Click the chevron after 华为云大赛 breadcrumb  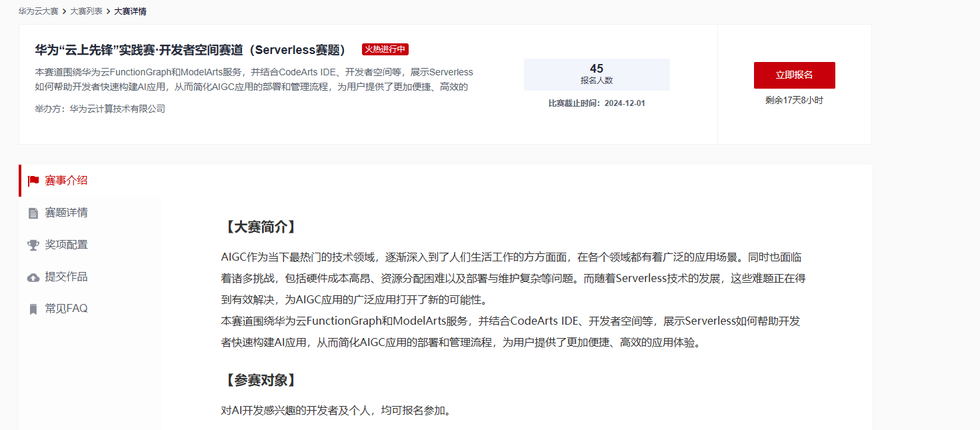[64, 11]
